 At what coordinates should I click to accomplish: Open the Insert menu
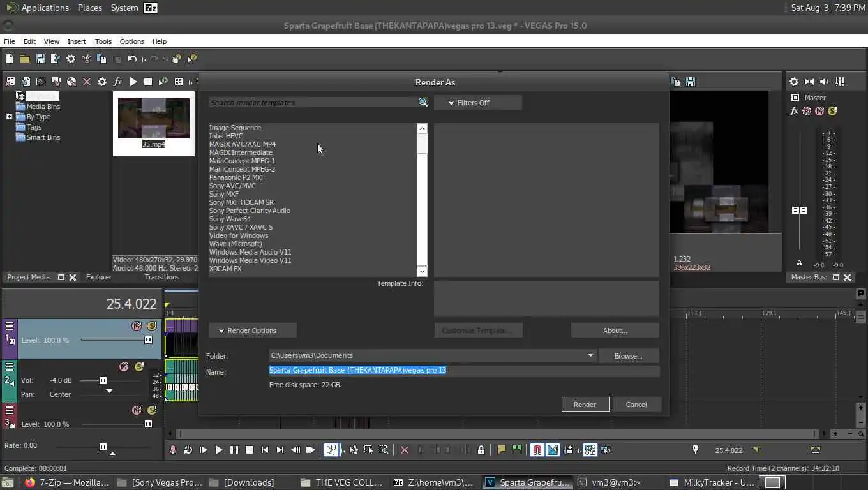[x=77, y=41]
